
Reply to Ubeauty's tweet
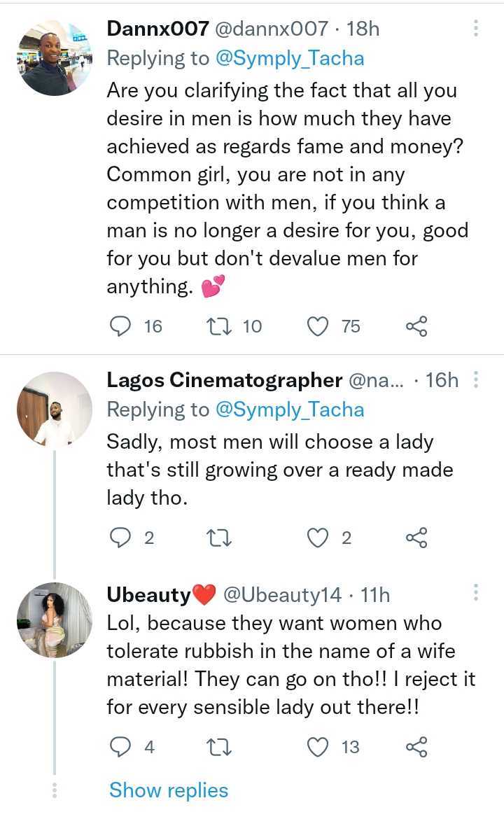122,748
